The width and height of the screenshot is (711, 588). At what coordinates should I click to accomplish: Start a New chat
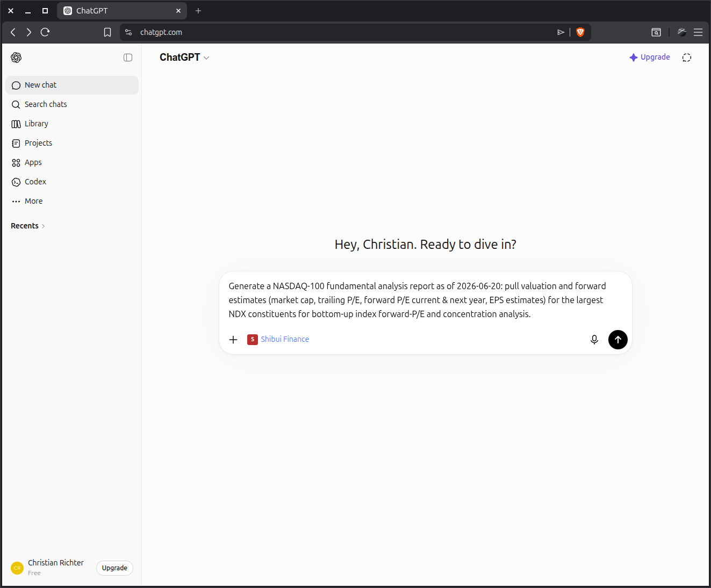click(x=72, y=85)
